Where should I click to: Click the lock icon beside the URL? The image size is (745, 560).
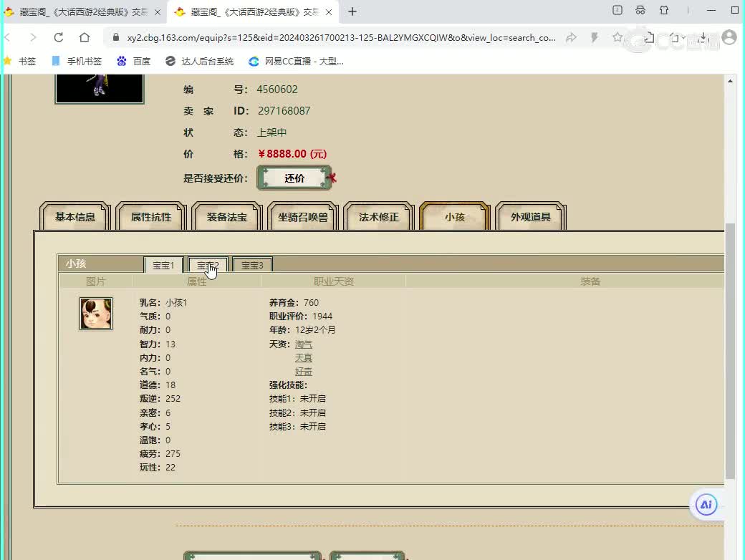tap(116, 37)
